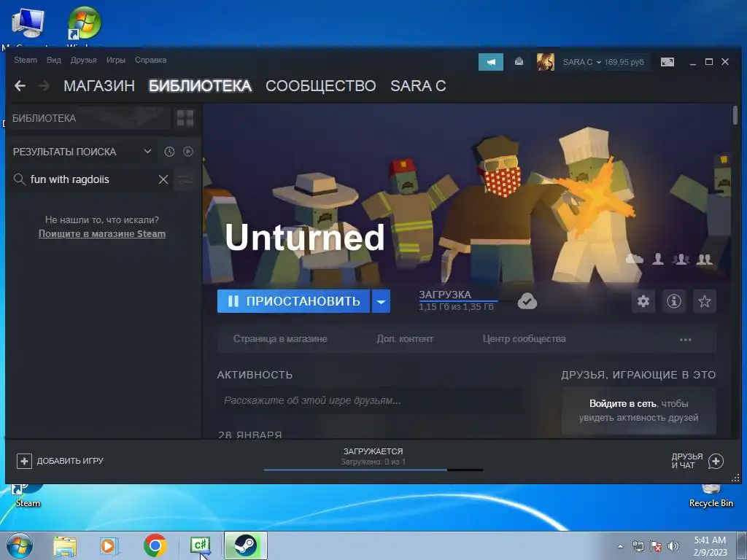This screenshot has height=560, width=747.
Task: Open the Вид menu
Action: click(x=54, y=60)
